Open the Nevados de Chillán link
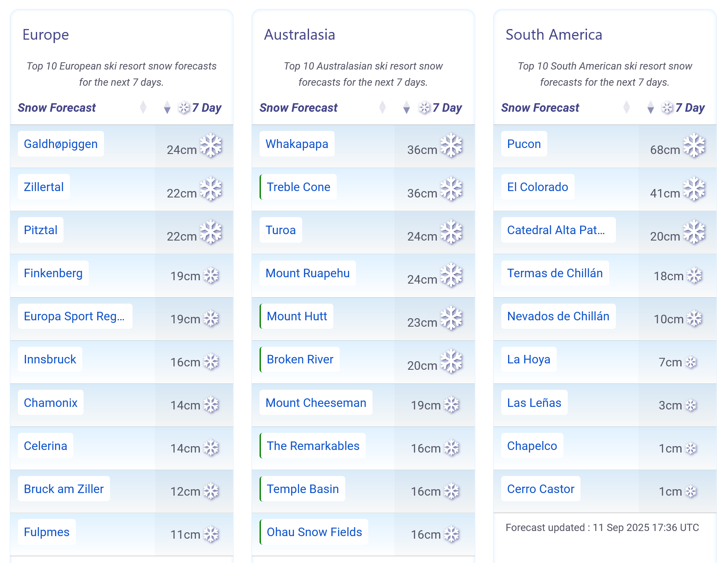The height and width of the screenshot is (563, 728). 558,316
